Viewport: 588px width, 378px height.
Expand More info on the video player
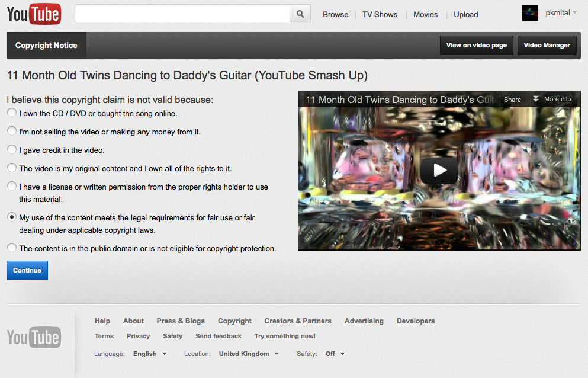click(552, 100)
